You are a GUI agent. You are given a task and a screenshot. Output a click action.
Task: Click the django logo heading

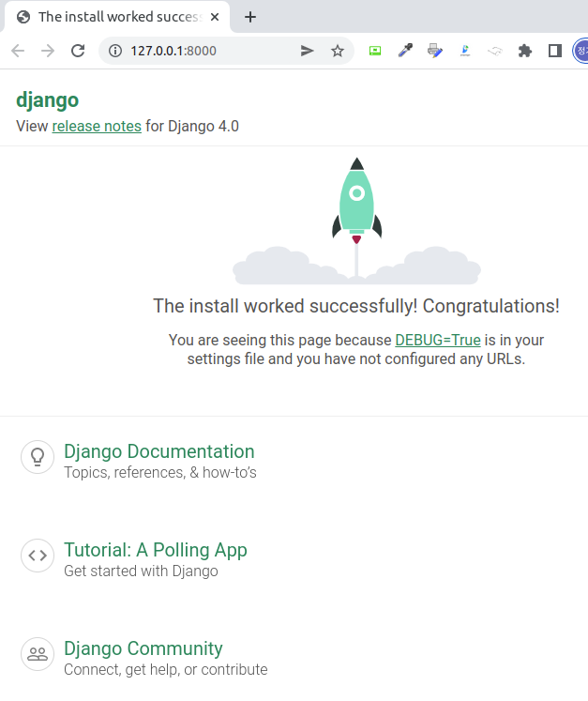click(48, 100)
